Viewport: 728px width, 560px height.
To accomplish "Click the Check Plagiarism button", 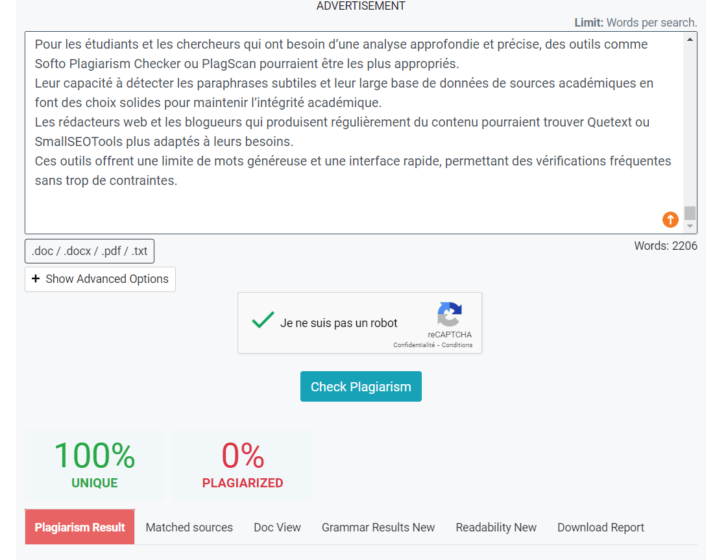I will tap(361, 386).
